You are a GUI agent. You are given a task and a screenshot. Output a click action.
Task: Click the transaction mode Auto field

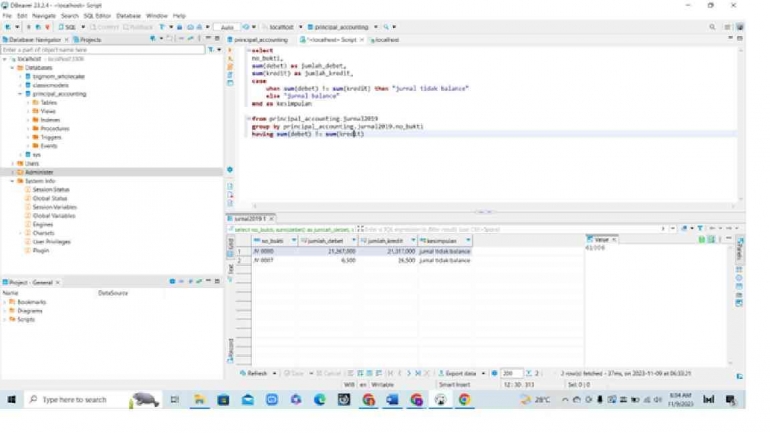pyautogui.click(x=227, y=27)
